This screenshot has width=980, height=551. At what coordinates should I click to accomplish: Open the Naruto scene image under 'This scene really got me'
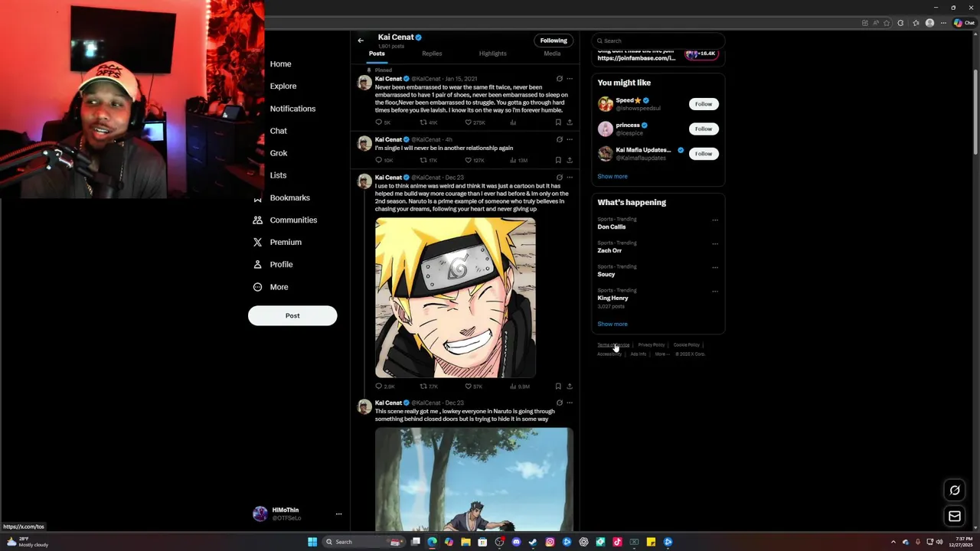coord(474,479)
